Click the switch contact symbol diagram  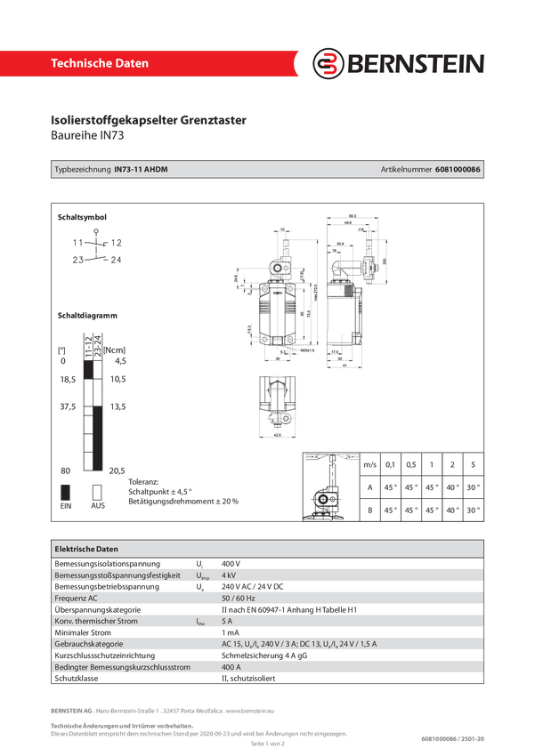pyautogui.click(x=97, y=247)
